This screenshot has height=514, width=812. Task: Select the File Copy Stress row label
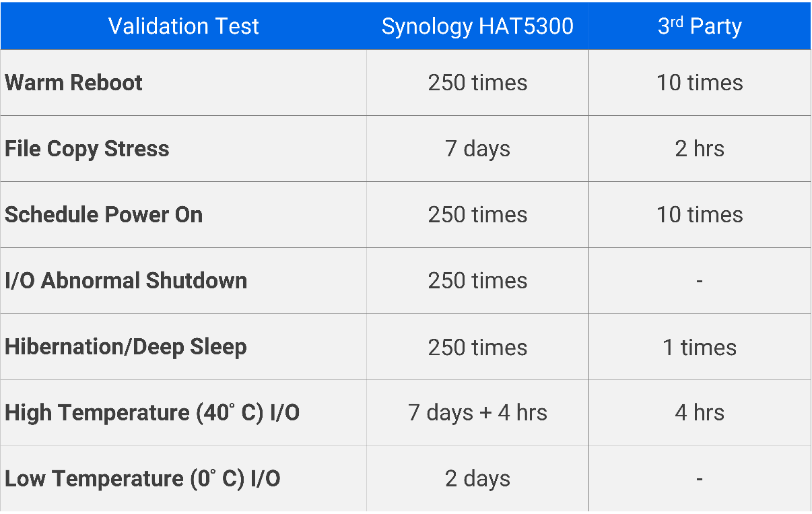coord(87,149)
